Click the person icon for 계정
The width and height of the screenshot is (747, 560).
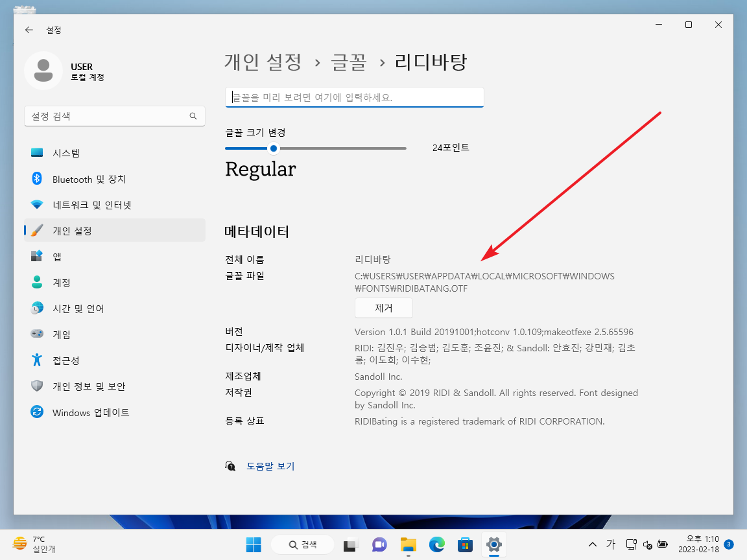(37, 283)
